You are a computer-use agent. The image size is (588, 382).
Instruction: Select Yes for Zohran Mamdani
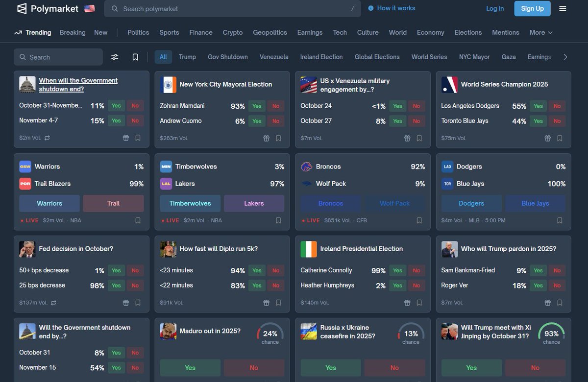(257, 106)
